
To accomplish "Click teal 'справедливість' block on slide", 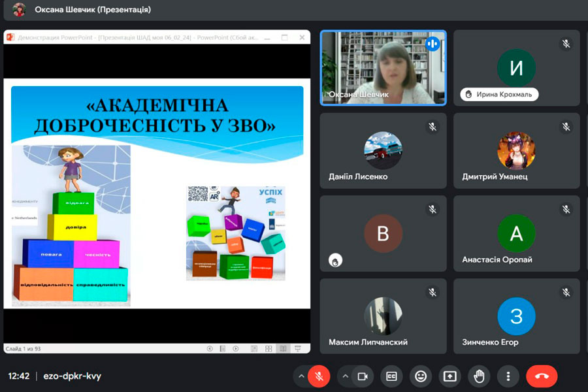I will coord(101,285).
